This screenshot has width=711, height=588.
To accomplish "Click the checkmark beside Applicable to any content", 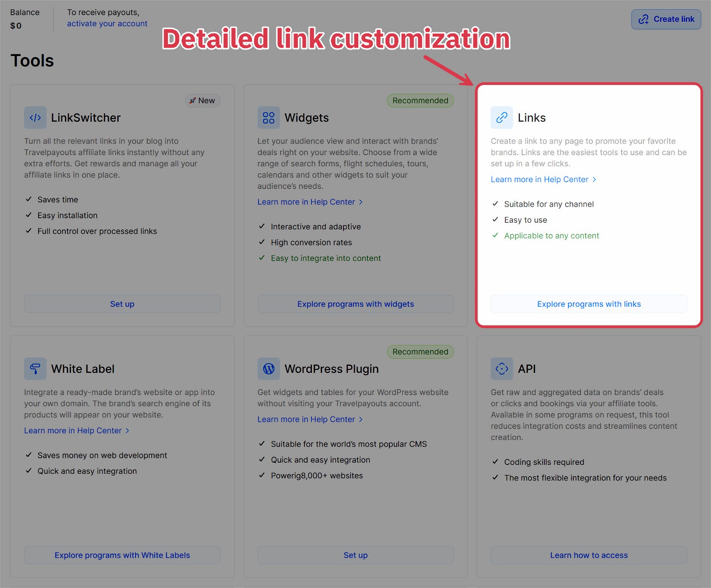I will pos(495,236).
